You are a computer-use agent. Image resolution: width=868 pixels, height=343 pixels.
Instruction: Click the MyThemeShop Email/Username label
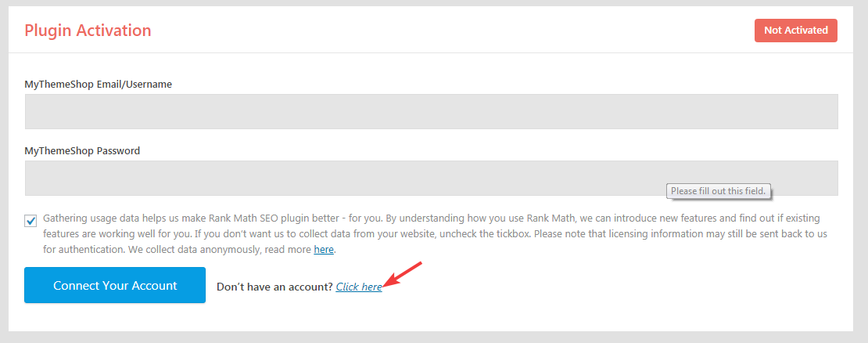click(x=99, y=84)
